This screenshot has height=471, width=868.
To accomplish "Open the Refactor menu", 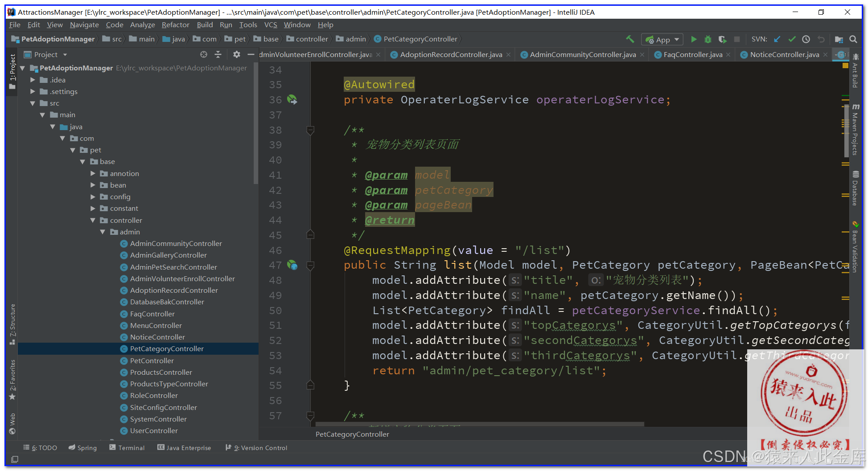I will (x=175, y=25).
